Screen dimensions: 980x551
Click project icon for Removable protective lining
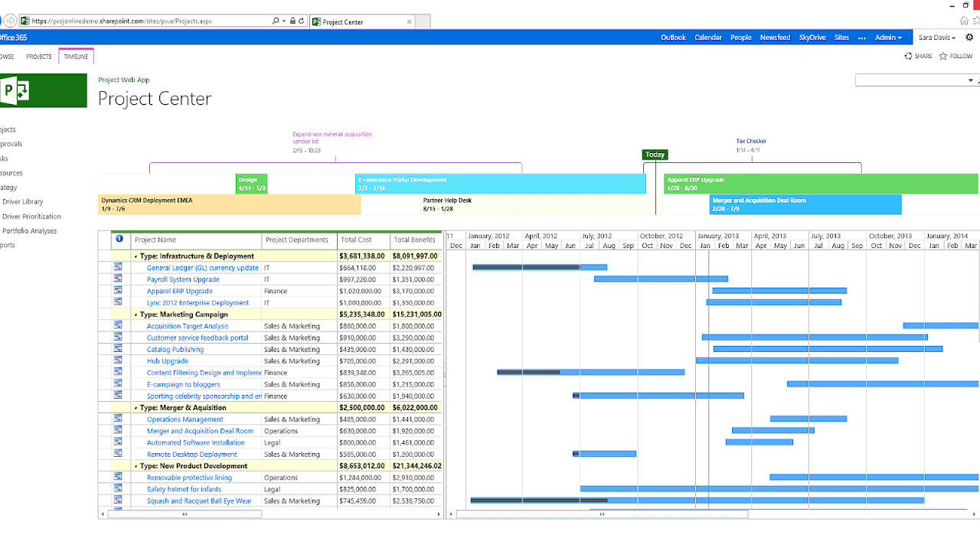pyautogui.click(x=119, y=477)
